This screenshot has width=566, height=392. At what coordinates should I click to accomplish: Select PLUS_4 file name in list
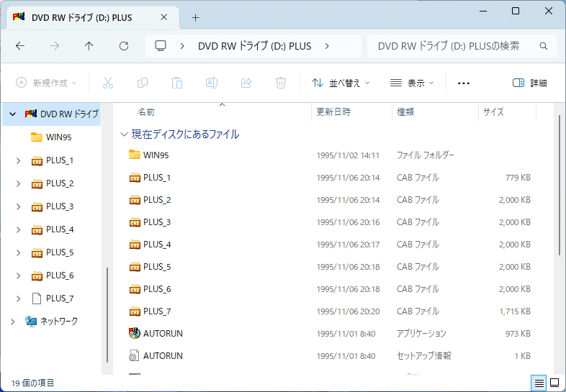tap(157, 245)
